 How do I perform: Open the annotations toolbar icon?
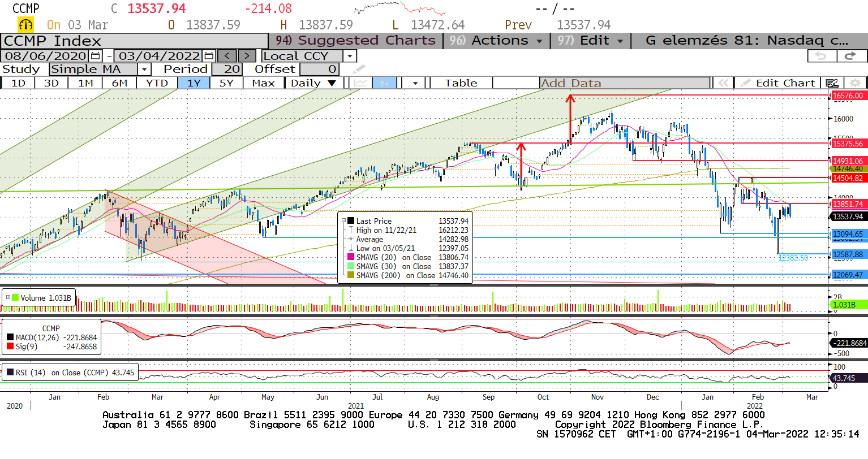(831, 83)
